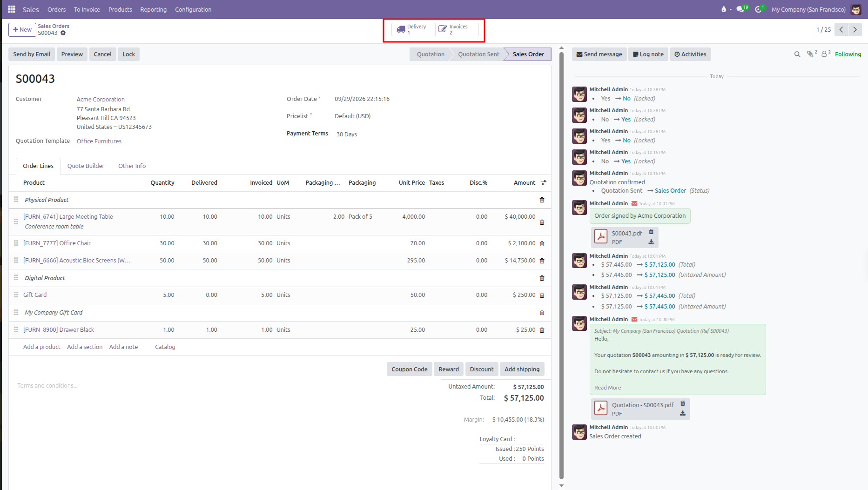Open the Configuration menu
Screen dimensions: 868x490
pos(193,9)
